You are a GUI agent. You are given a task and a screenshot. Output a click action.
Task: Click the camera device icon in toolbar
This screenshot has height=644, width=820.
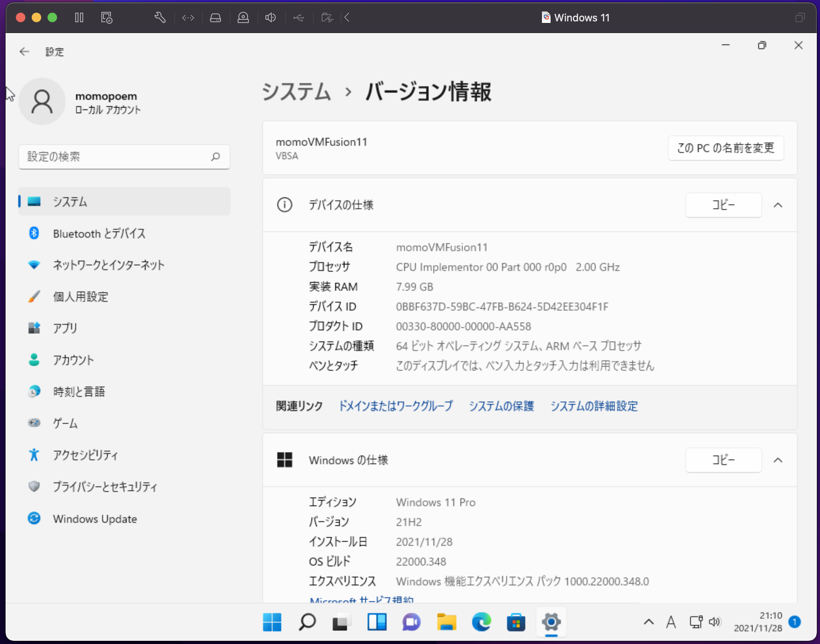(x=243, y=17)
